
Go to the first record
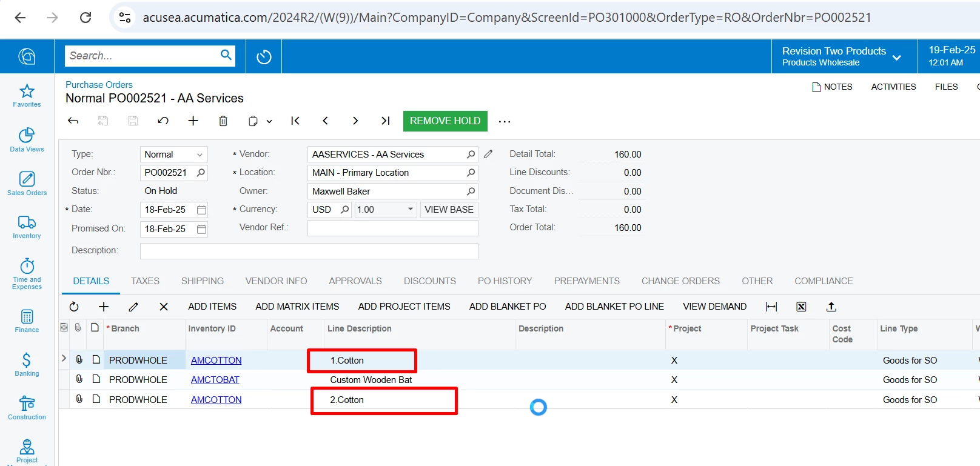click(x=295, y=121)
